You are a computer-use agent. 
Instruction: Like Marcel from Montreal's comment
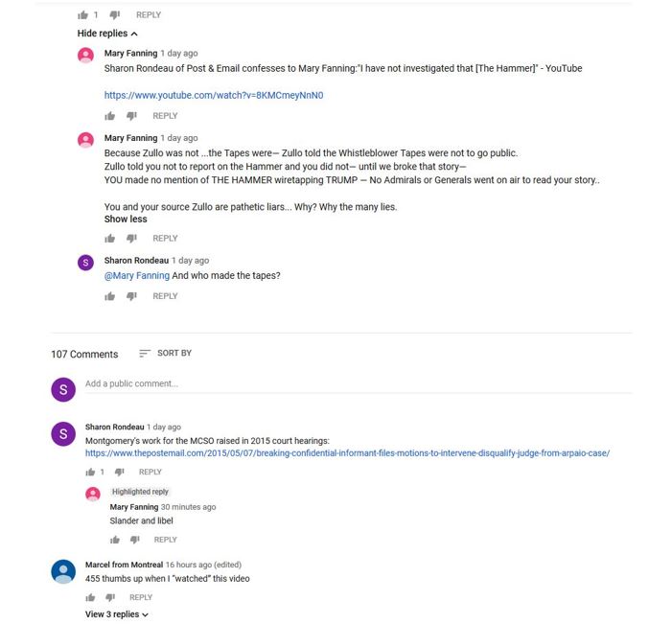point(90,598)
